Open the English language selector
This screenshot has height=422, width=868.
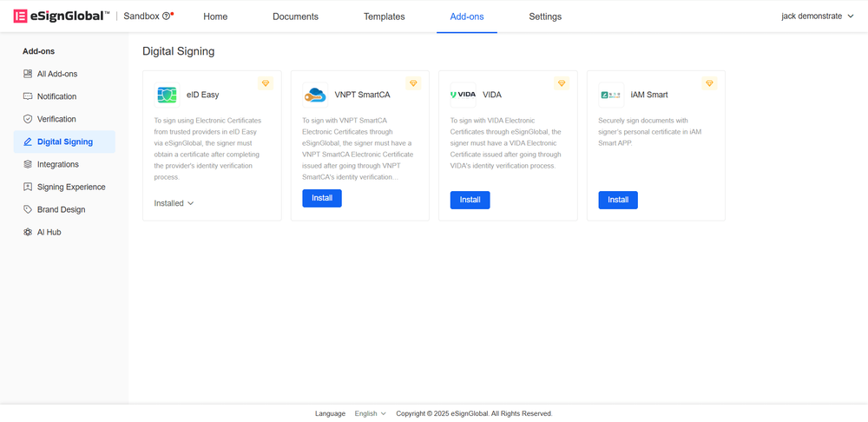tap(371, 413)
